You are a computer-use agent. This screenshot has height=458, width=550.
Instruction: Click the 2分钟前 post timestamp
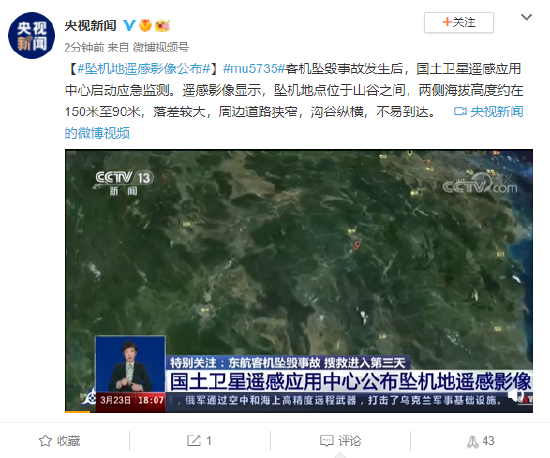coord(84,47)
